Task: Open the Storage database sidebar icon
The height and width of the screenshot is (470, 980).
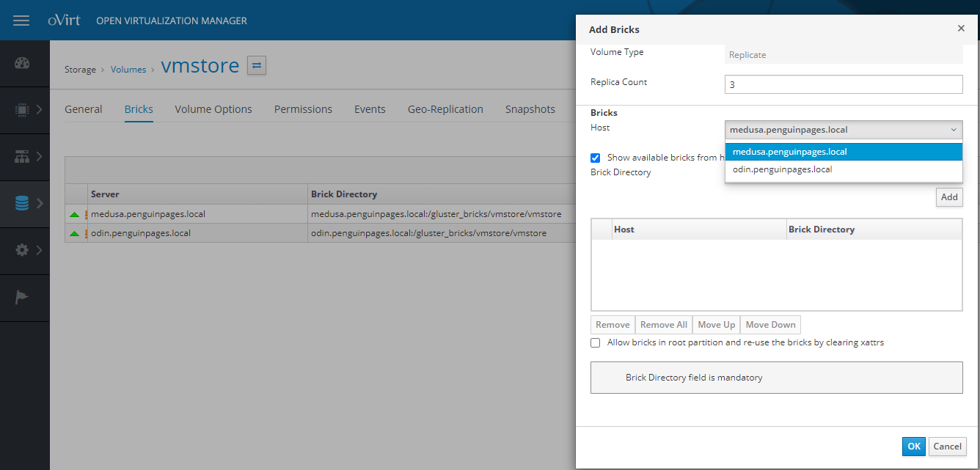Action: click(x=22, y=204)
